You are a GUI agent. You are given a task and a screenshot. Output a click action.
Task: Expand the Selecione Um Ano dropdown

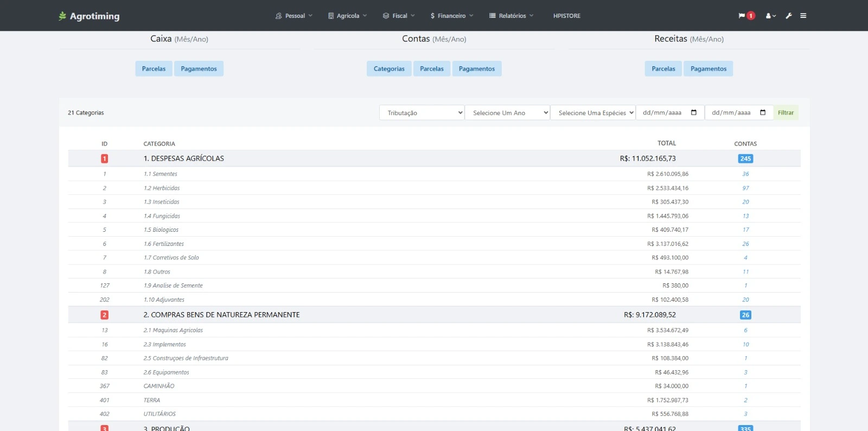coord(507,113)
